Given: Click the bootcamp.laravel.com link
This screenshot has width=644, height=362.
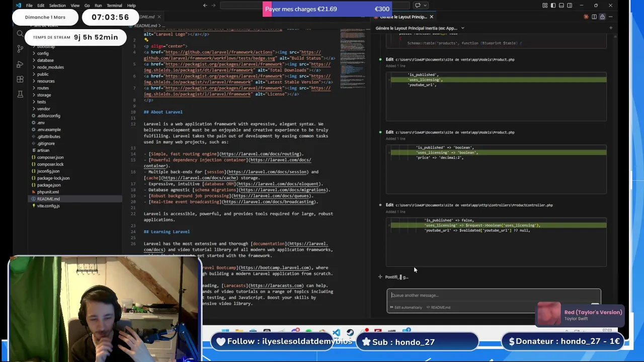Looking at the screenshot, I should (x=275, y=268).
